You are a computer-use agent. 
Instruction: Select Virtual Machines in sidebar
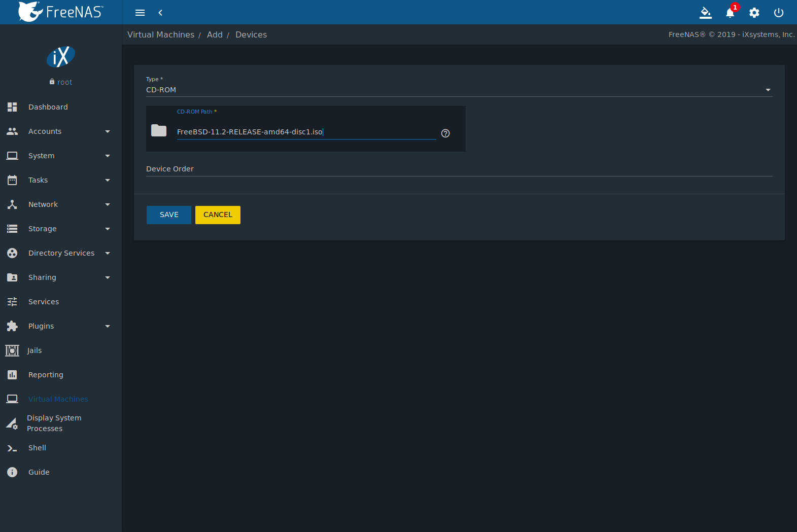58,399
